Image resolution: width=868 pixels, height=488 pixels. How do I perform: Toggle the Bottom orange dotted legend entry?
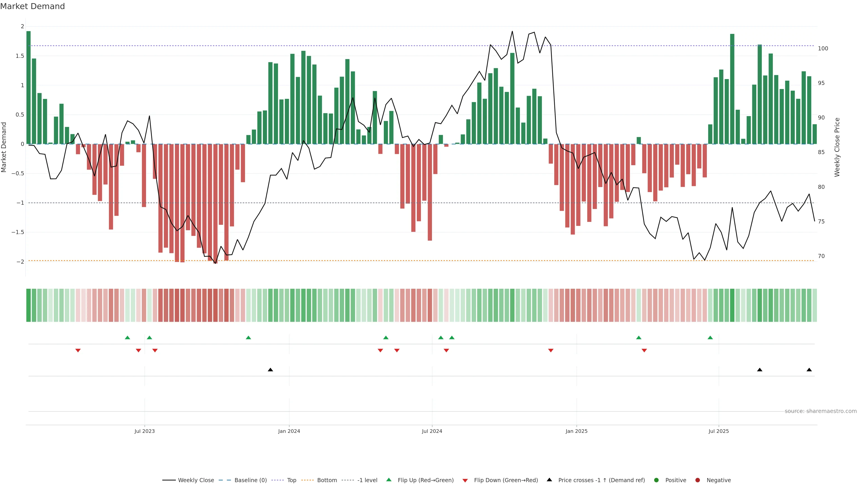[x=327, y=480]
